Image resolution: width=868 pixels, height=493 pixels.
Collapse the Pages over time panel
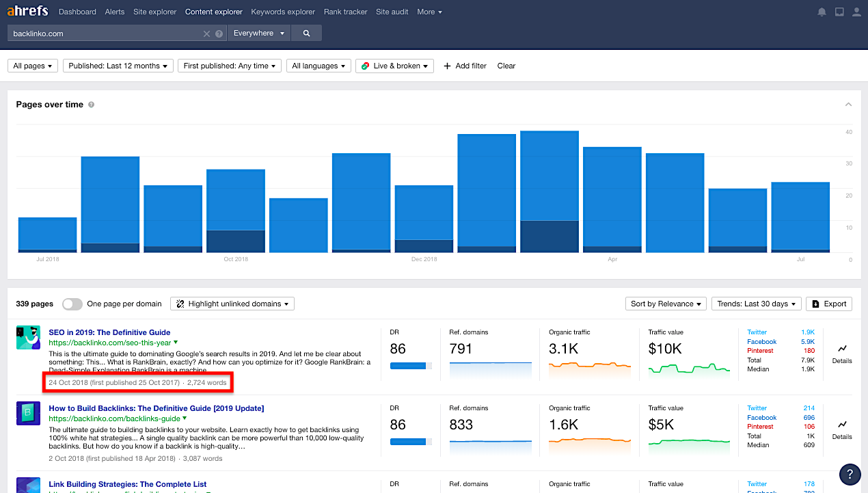click(x=848, y=105)
